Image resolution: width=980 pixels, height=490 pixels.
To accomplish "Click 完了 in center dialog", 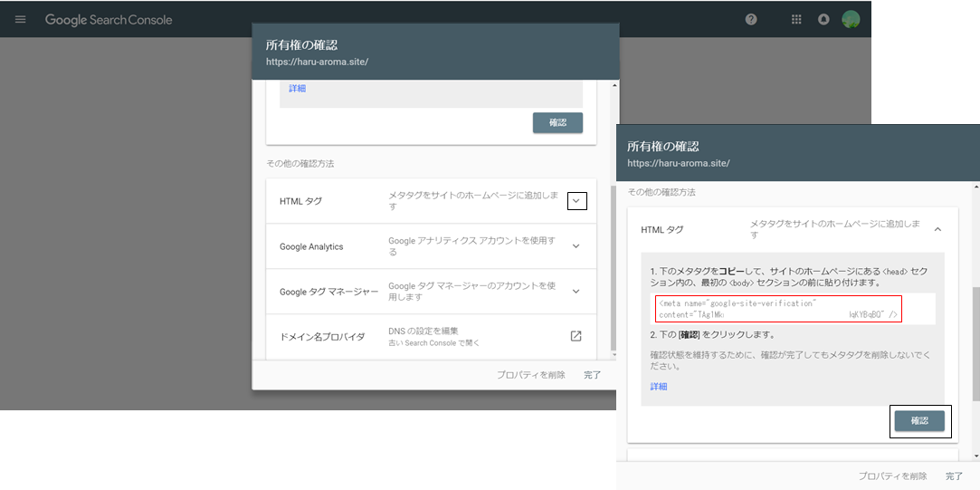I will (592, 375).
